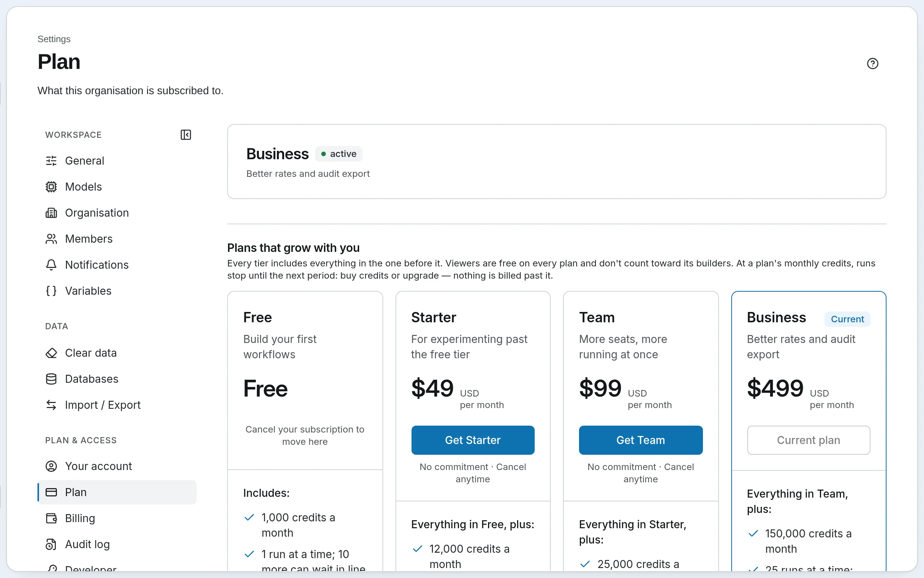
Task: Click the $499 Business price
Action: point(775,388)
